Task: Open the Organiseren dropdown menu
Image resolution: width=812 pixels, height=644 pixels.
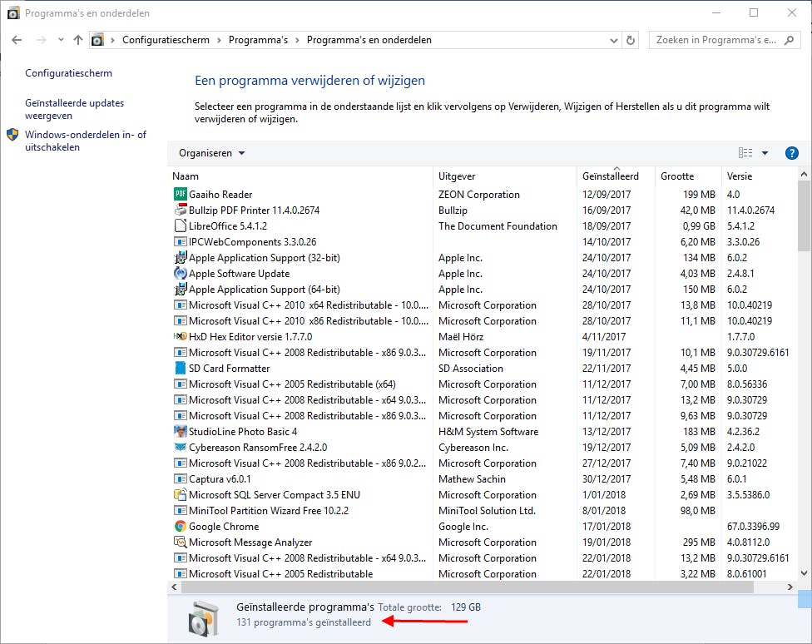Action: coord(211,153)
